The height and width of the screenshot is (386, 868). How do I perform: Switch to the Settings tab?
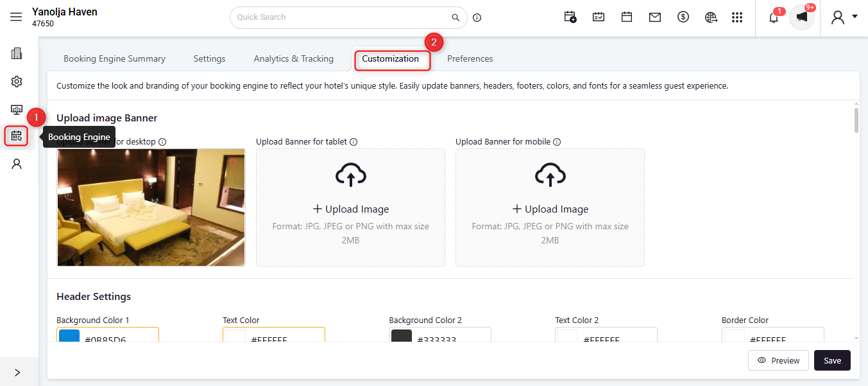tap(209, 58)
